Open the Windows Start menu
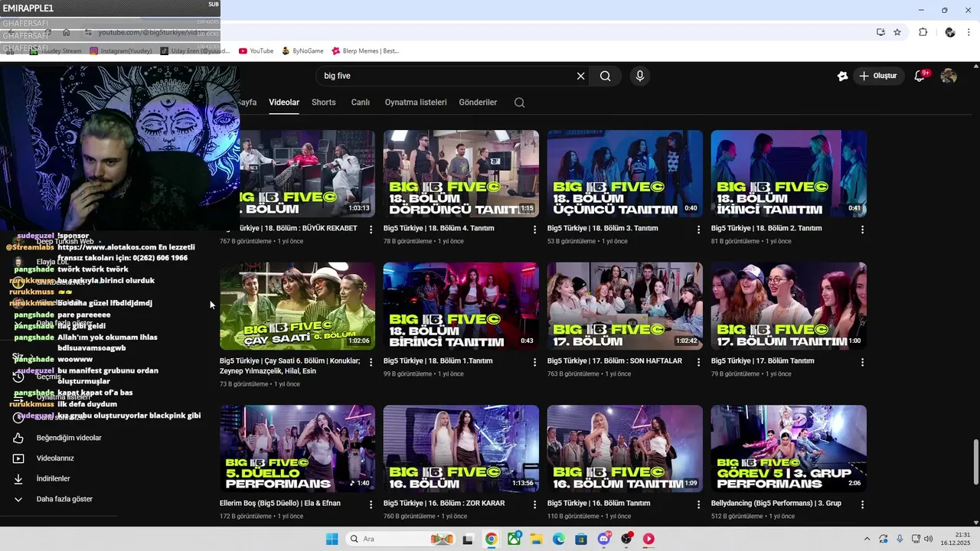 click(332, 539)
